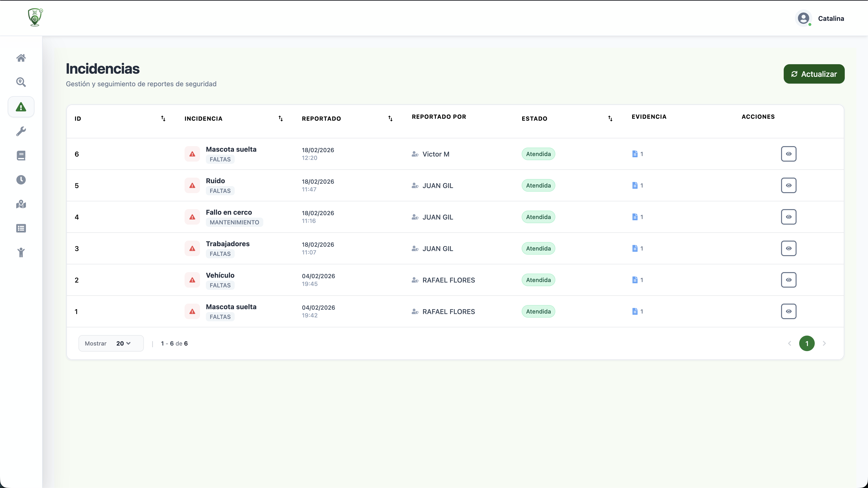View details of incident 6 Mascota suelta
The height and width of the screenshot is (488, 868).
click(789, 154)
